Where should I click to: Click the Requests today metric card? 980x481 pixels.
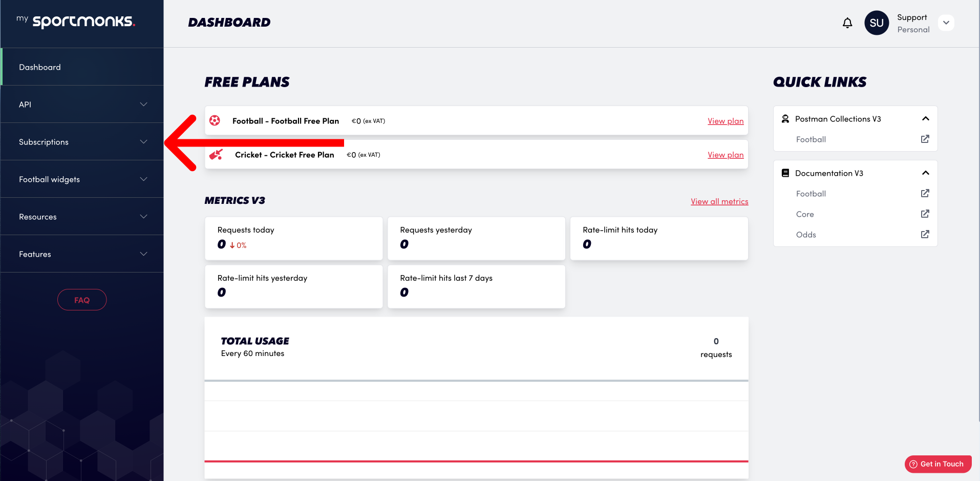click(x=294, y=238)
